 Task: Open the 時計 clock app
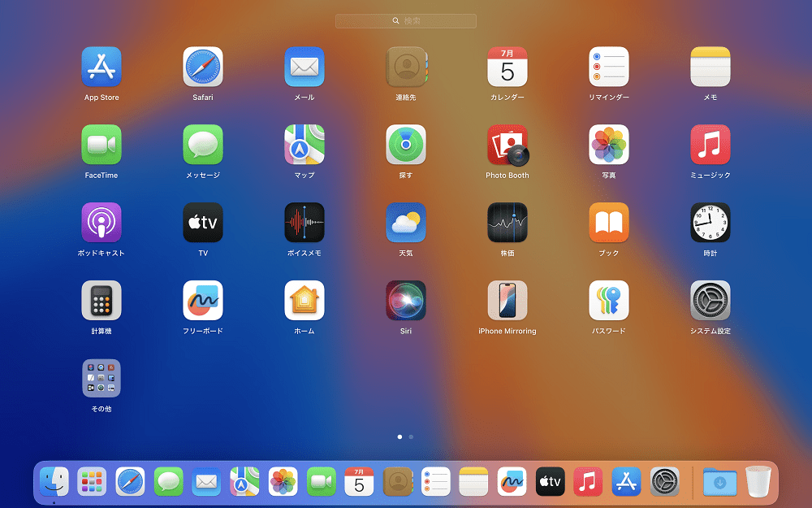tap(710, 223)
